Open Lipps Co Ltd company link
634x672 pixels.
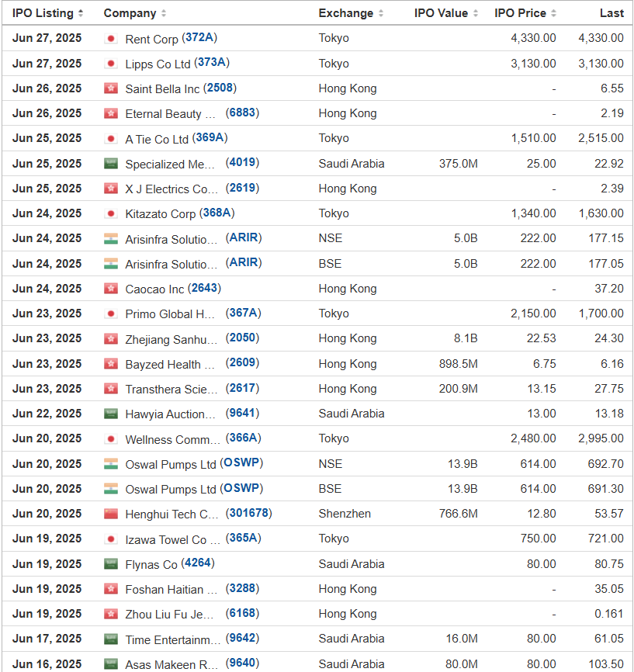(158, 64)
